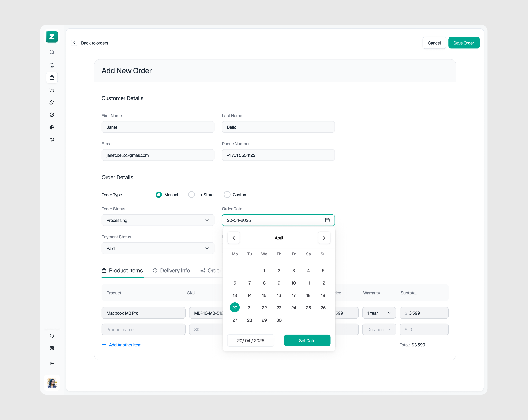Open the inventory archive icon in sidebar

pos(52,90)
